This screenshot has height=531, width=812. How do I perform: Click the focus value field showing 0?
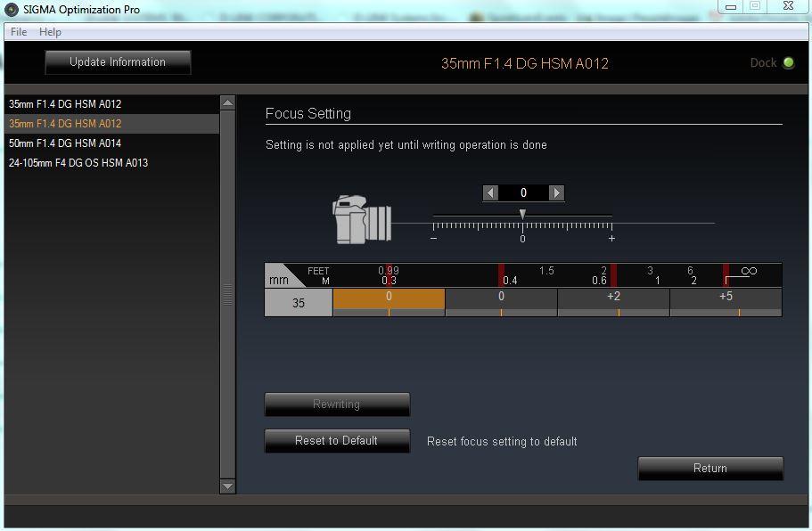click(523, 193)
